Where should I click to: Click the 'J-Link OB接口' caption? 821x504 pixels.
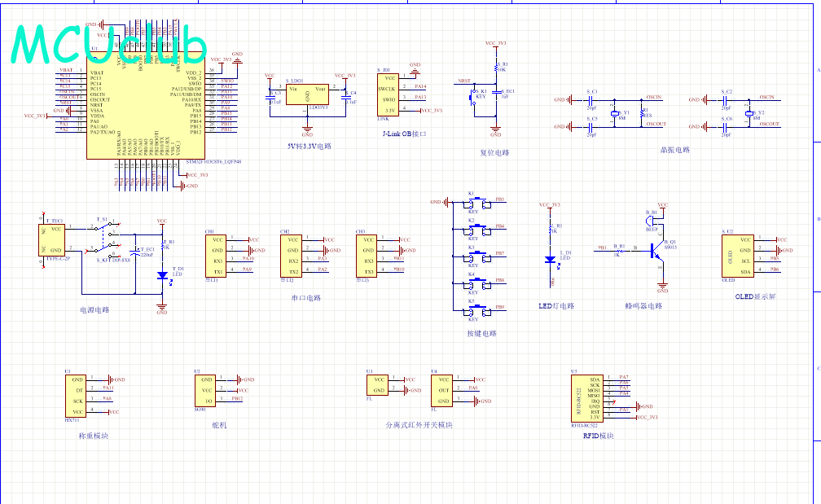click(x=404, y=134)
